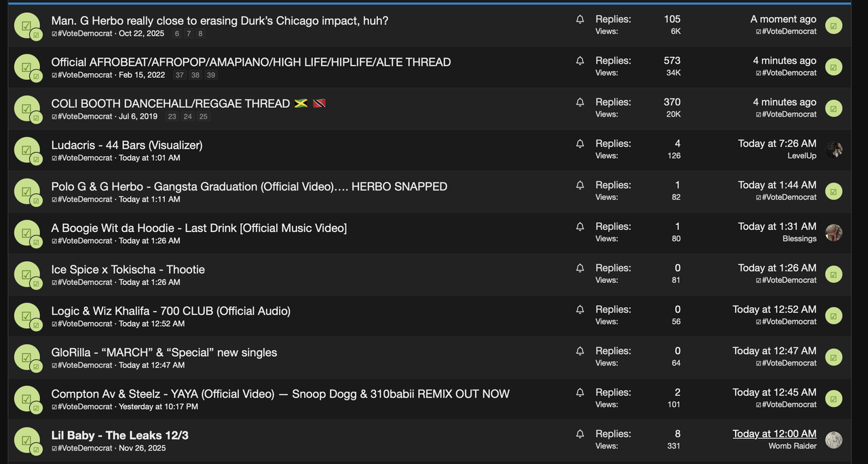The image size is (868, 464).
Task: Go to page 6 of Man. G Herbo thread
Action: coord(177,33)
